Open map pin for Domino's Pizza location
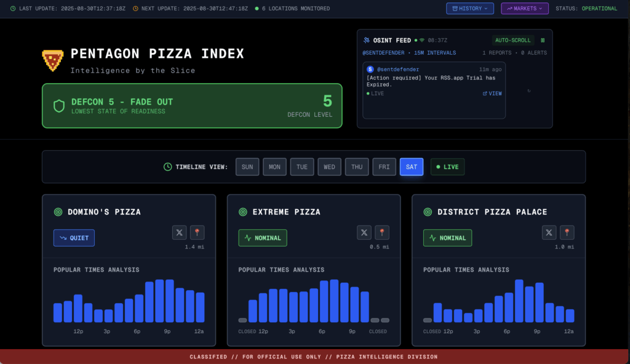This screenshot has width=630, height=364. (x=197, y=232)
